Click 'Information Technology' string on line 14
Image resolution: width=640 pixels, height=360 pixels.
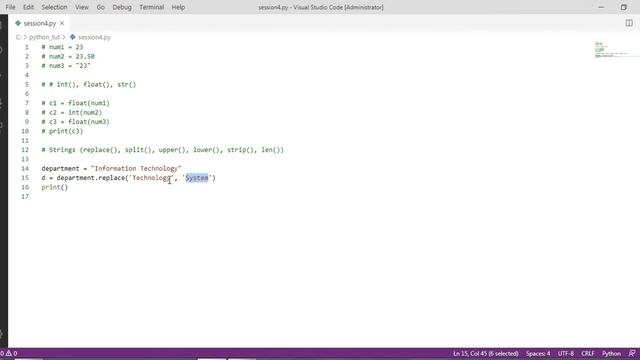pos(136,169)
